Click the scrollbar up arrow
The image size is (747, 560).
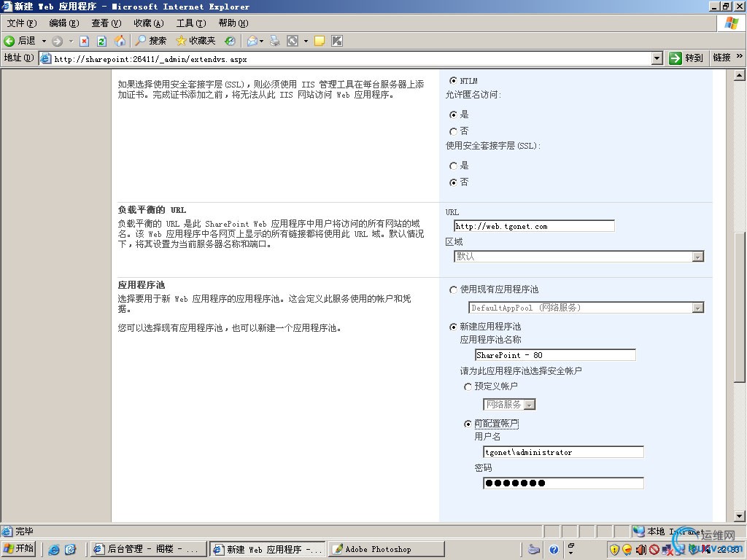pyautogui.click(x=740, y=75)
